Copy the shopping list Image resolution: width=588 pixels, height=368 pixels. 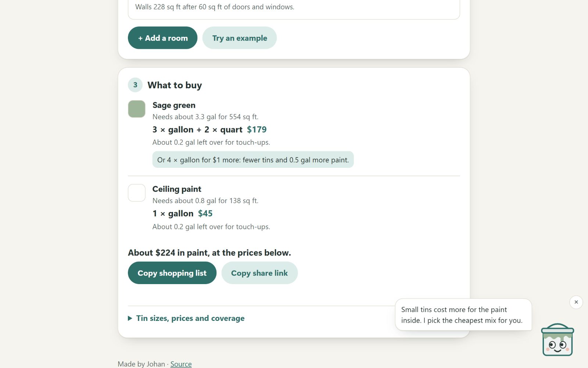(x=172, y=273)
